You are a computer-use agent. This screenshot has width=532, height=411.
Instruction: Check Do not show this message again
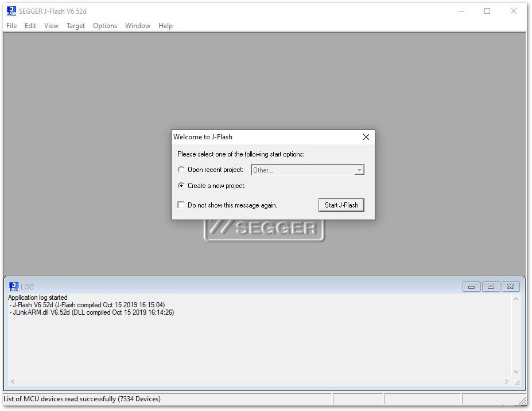[x=181, y=205]
